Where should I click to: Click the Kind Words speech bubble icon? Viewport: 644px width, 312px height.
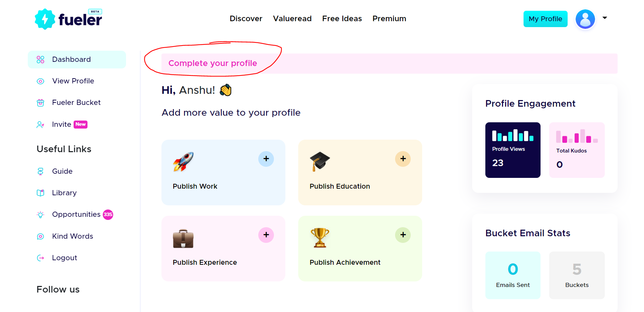point(40,236)
